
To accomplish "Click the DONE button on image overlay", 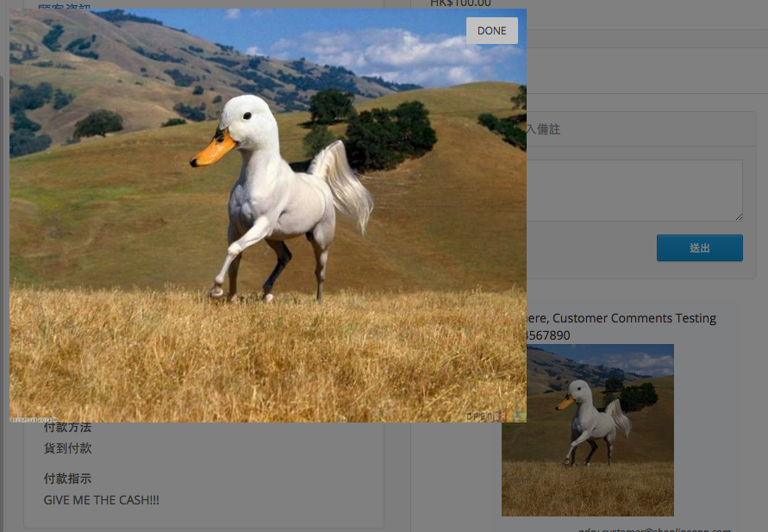I will (492, 30).
